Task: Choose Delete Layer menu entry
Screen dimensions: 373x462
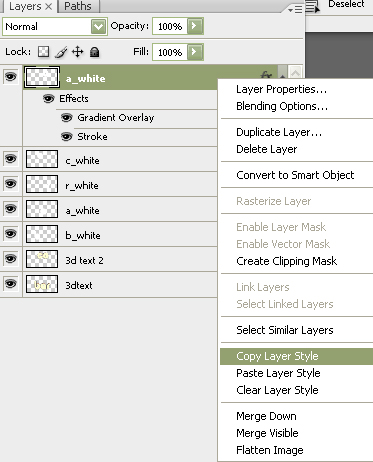Action: [x=267, y=149]
